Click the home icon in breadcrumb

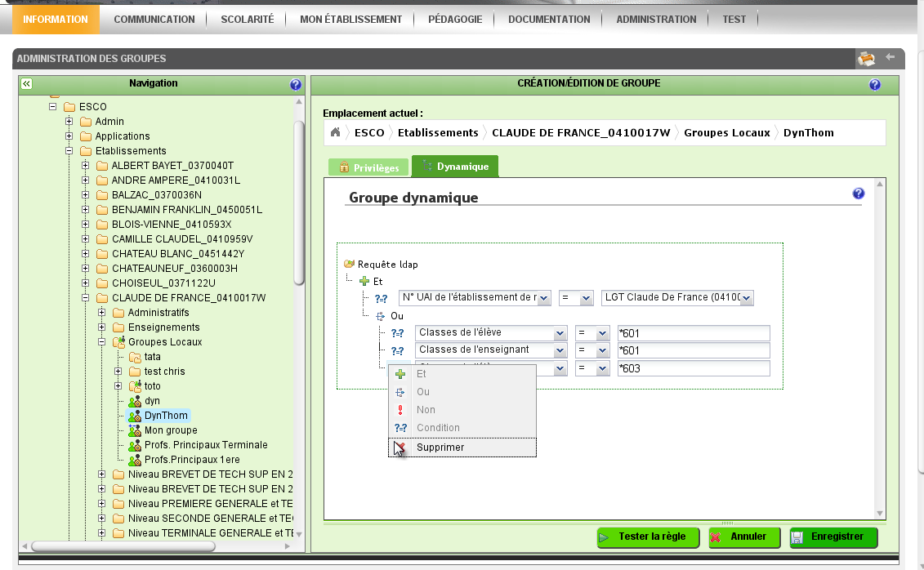pyautogui.click(x=335, y=132)
